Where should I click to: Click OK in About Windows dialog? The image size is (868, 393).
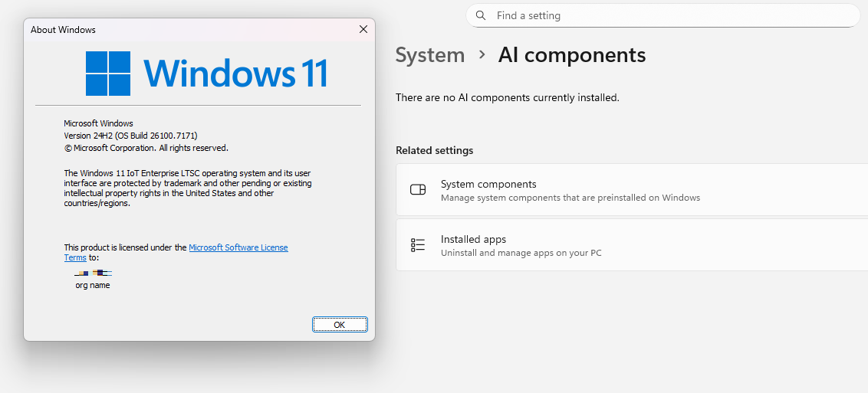[340, 325]
